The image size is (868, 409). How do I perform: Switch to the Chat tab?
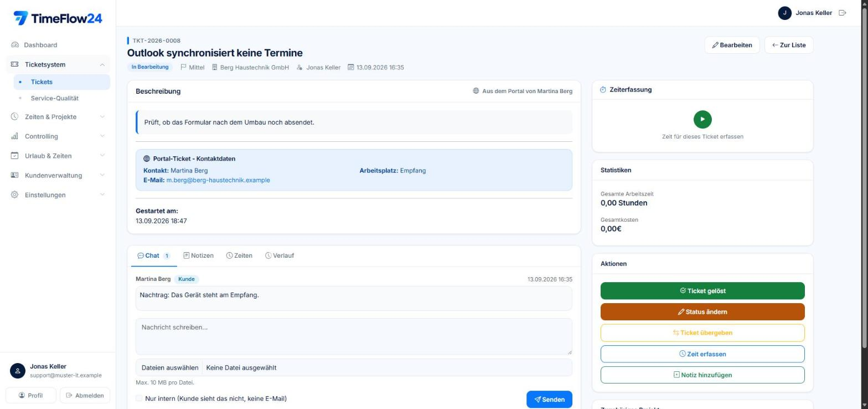[x=153, y=255]
